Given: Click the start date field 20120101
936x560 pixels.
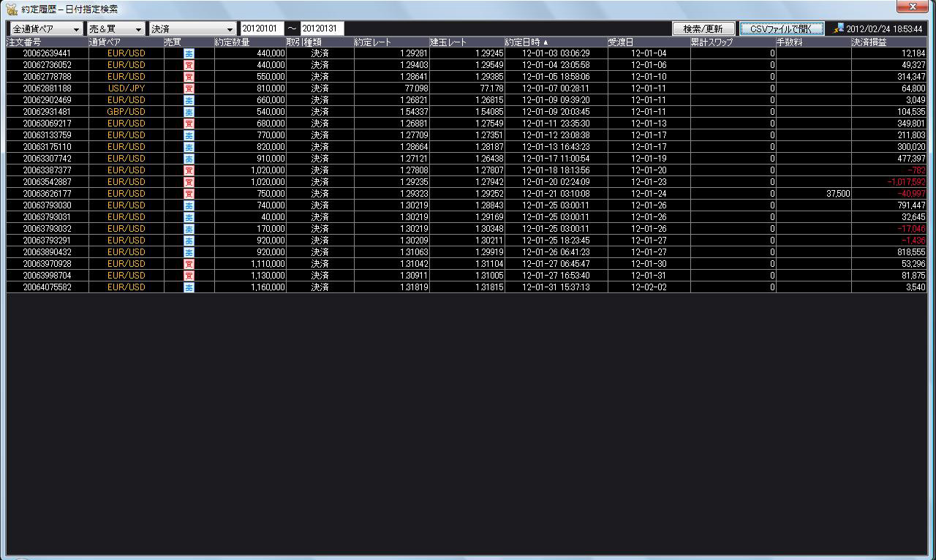Looking at the screenshot, I should 262,29.
